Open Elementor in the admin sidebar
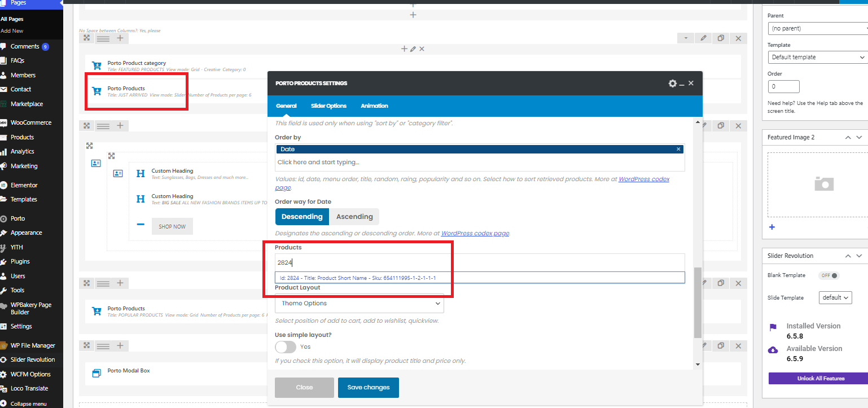This screenshot has width=868, height=408. tap(24, 185)
